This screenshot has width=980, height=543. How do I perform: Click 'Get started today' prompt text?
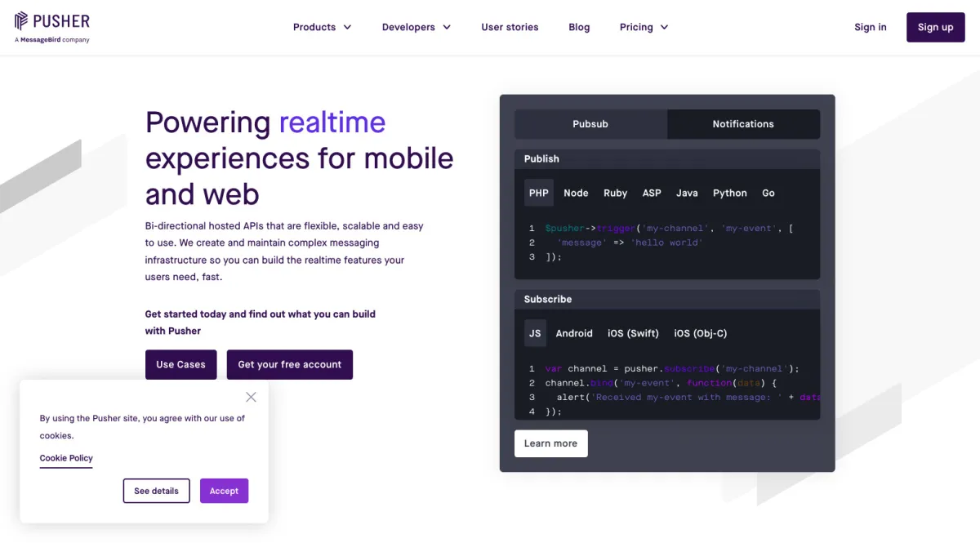(261, 323)
